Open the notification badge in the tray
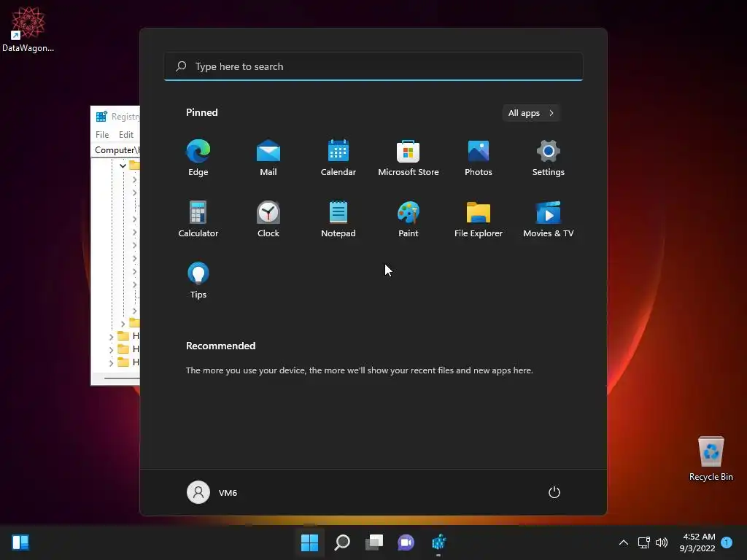747x560 pixels. coord(727,542)
